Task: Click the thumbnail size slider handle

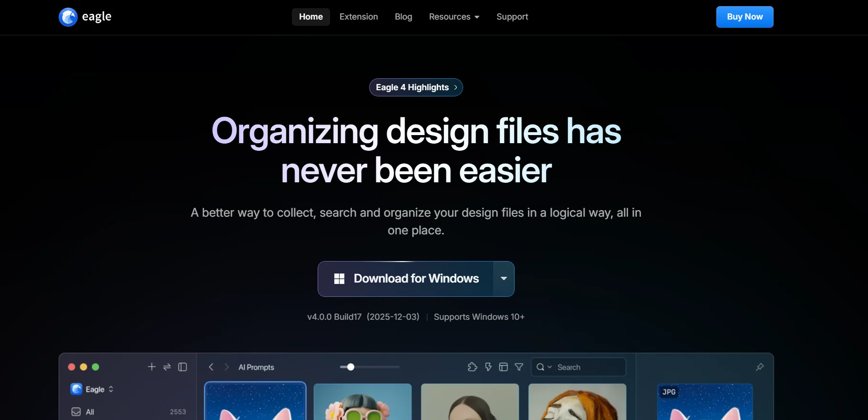Action: point(351,367)
